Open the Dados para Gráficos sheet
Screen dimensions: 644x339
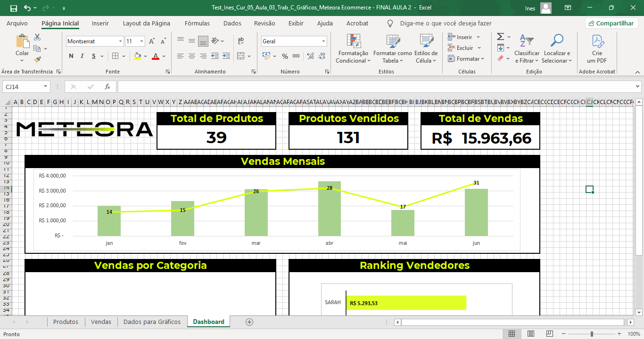click(x=152, y=322)
